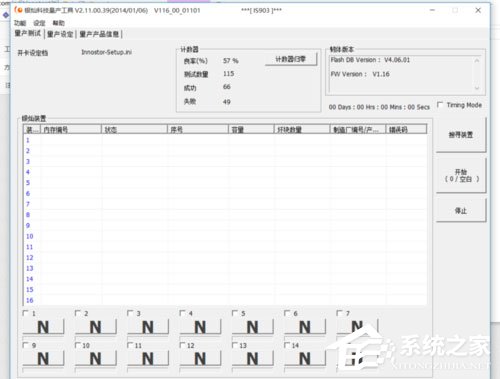Tick the port 10 checkbox
500x379 pixels.
(x=78, y=345)
